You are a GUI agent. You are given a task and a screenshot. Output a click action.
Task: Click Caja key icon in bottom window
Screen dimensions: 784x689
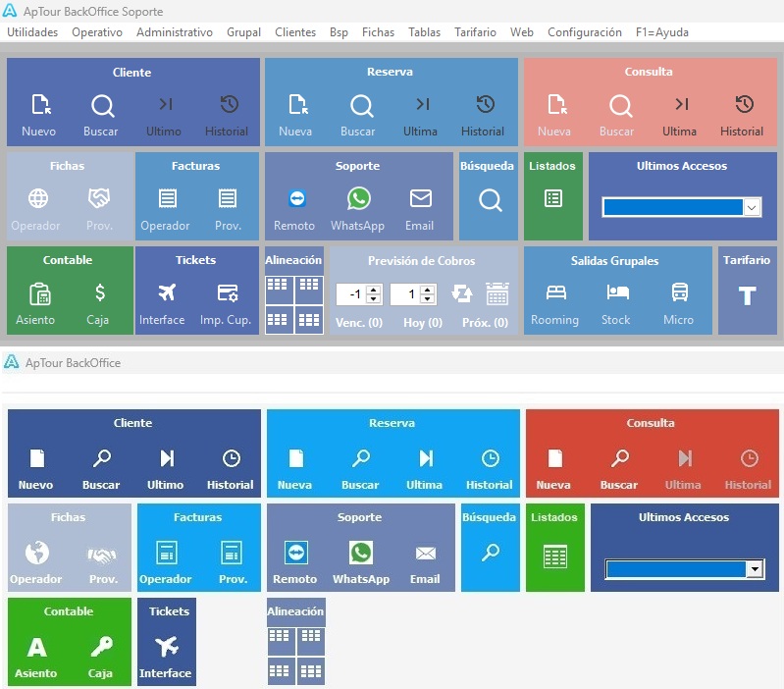click(101, 647)
